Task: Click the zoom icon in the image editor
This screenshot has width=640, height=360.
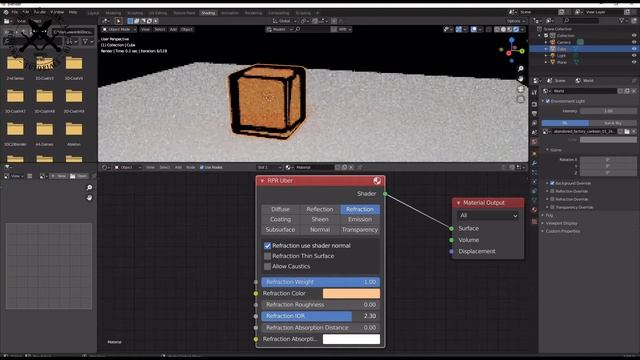Action: tap(89, 187)
